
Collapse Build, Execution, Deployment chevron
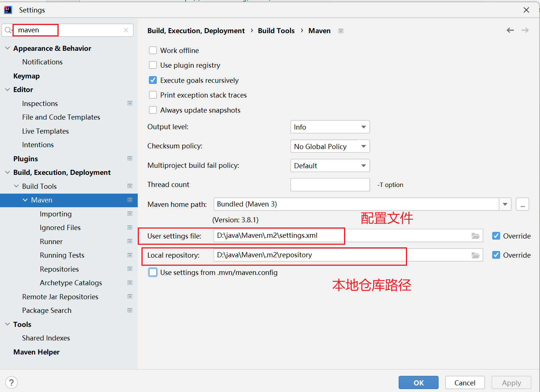pyautogui.click(x=7, y=172)
